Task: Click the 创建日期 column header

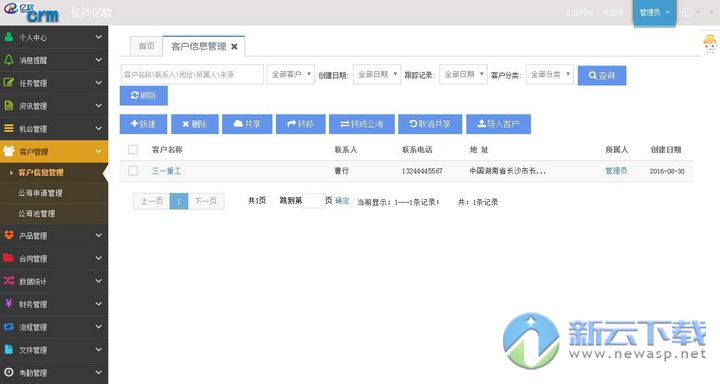Action: [x=666, y=149]
